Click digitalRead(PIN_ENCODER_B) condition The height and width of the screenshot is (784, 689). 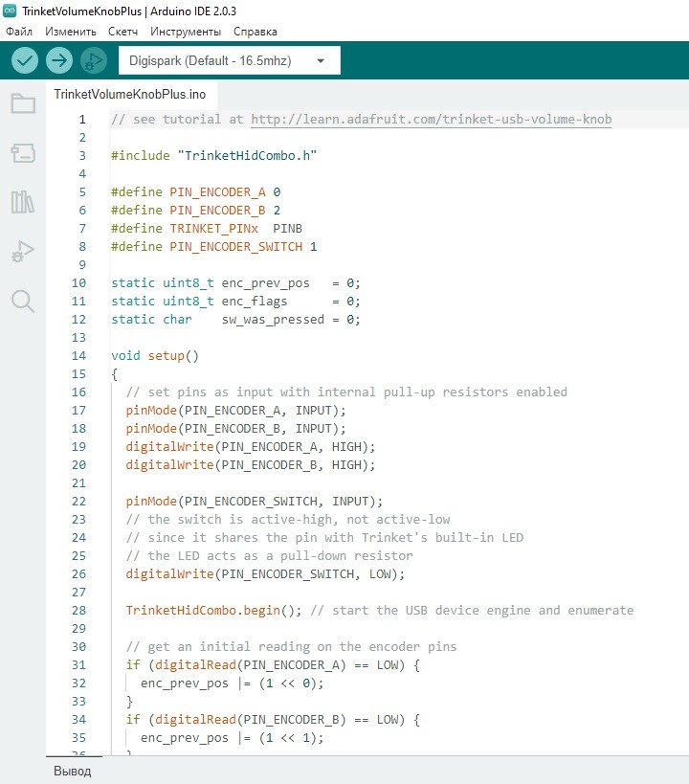tap(251, 720)
